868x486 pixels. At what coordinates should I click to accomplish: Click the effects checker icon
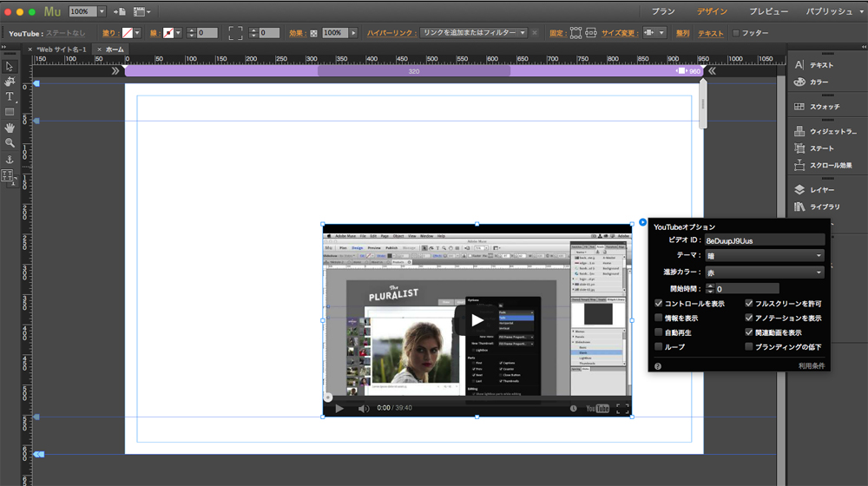pos(314,34)
